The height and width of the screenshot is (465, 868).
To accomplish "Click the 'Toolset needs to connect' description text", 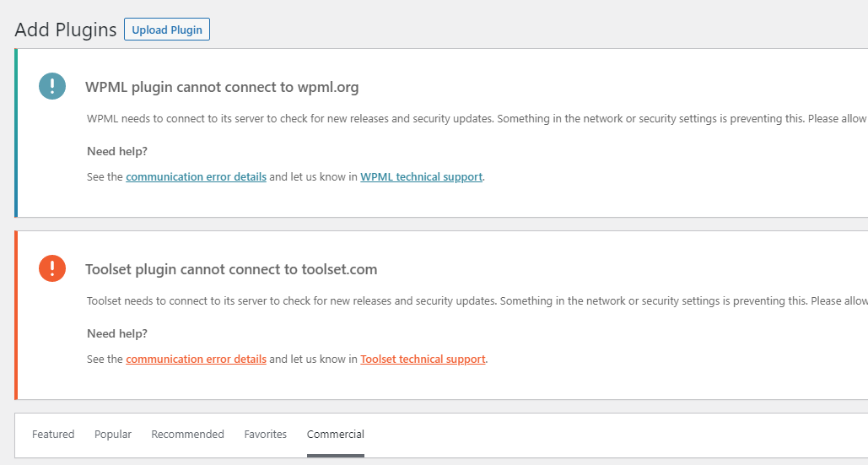I will pyautogui.click(x=477, y=300).
